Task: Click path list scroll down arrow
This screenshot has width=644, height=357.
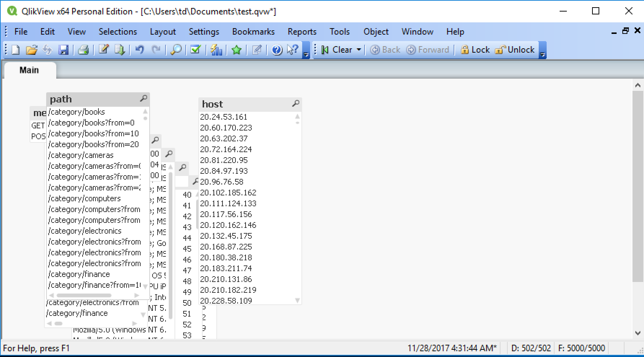Action: coord(145,287)
